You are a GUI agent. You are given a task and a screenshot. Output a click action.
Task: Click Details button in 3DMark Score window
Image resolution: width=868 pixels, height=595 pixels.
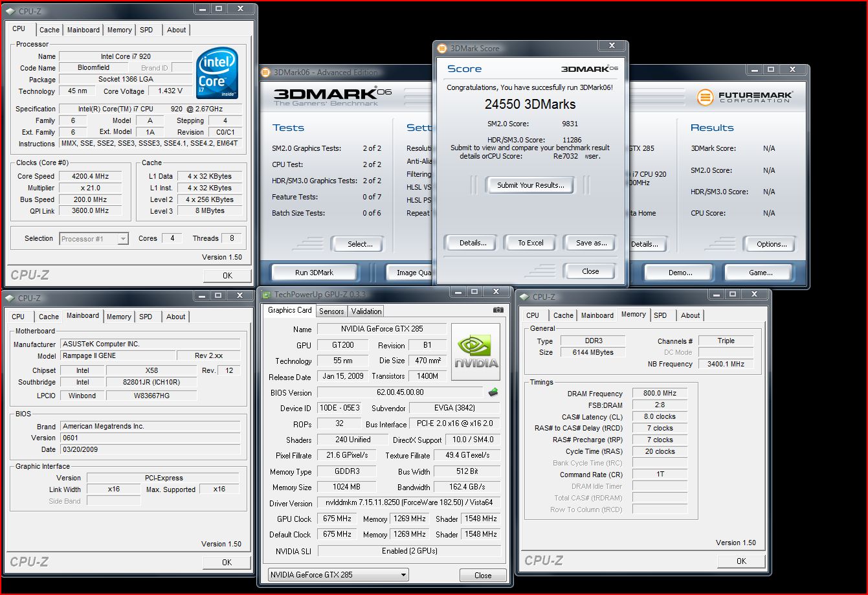point(473,243)
